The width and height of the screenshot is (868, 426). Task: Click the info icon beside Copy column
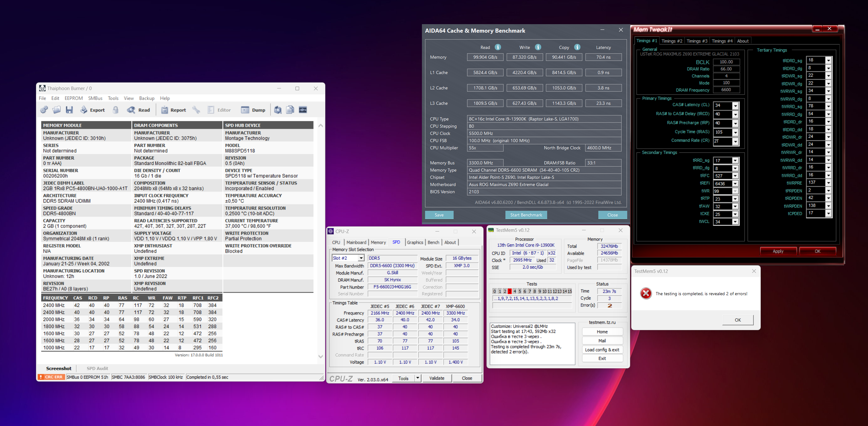tap(577, 47)
